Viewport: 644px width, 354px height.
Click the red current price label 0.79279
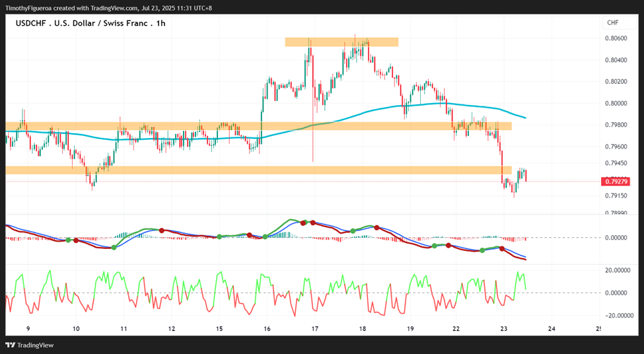[x=615, y=181]
